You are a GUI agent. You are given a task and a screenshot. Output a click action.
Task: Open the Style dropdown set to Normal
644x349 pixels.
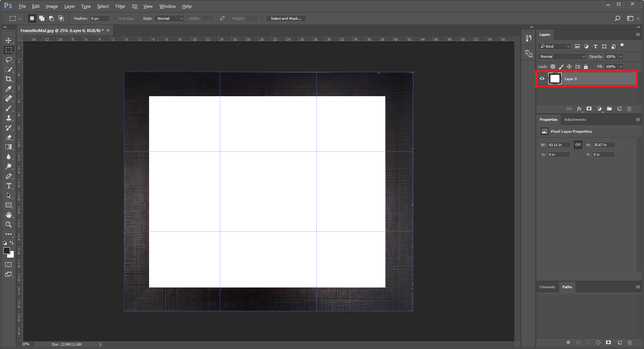(170, 18)
